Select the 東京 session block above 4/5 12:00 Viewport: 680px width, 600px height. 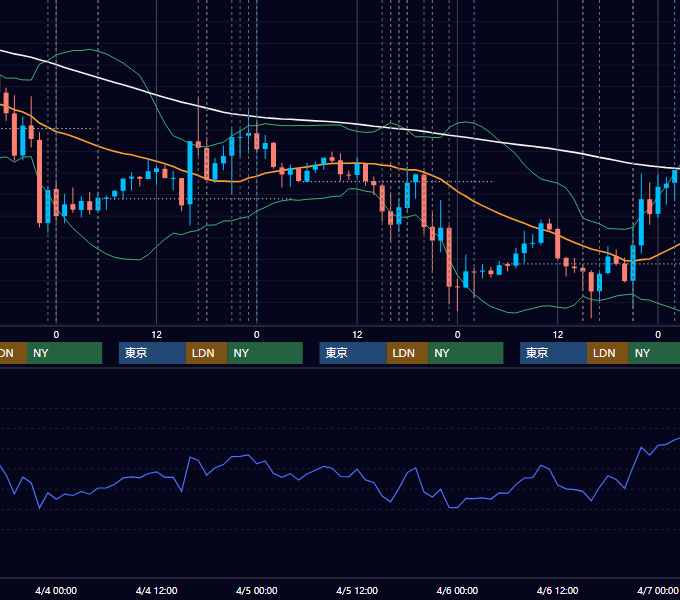(x=353, y=353)
